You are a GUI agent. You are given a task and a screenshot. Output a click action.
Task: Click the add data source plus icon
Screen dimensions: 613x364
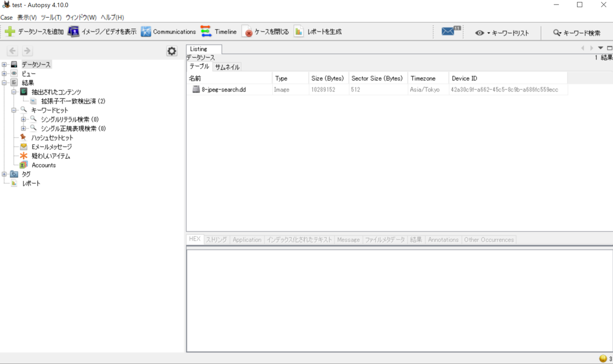tap(10, 32)
